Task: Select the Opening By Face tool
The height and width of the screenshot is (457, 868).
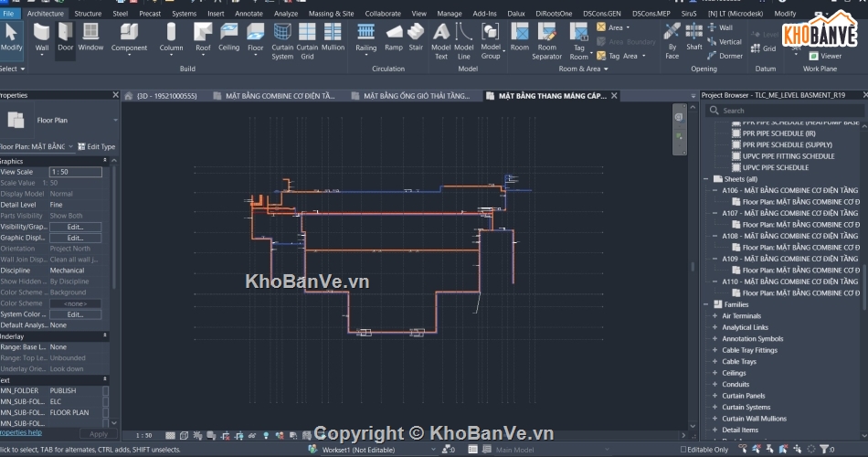Action: (672, 41)
